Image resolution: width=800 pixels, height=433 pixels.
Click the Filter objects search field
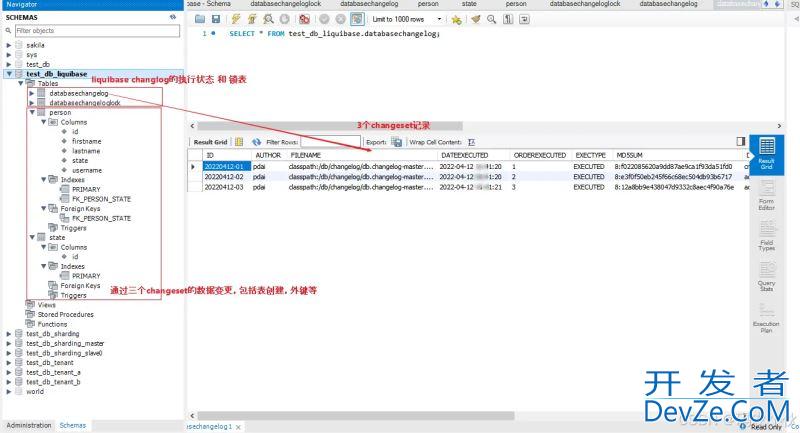pyautogui.click(x=97, y=31)
